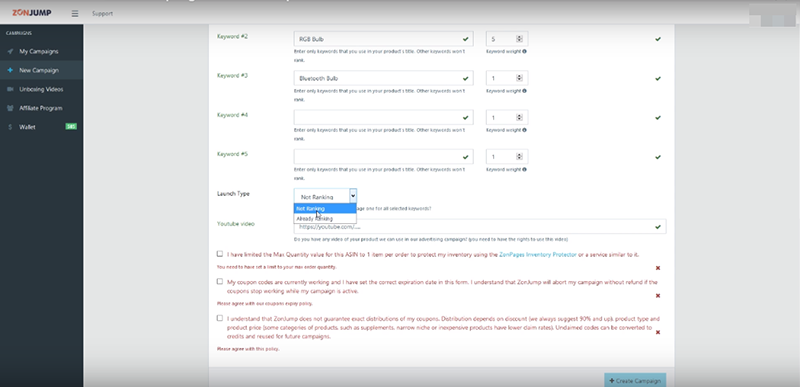Click the plus icon beside New Campaign

(x=10, y=70)
